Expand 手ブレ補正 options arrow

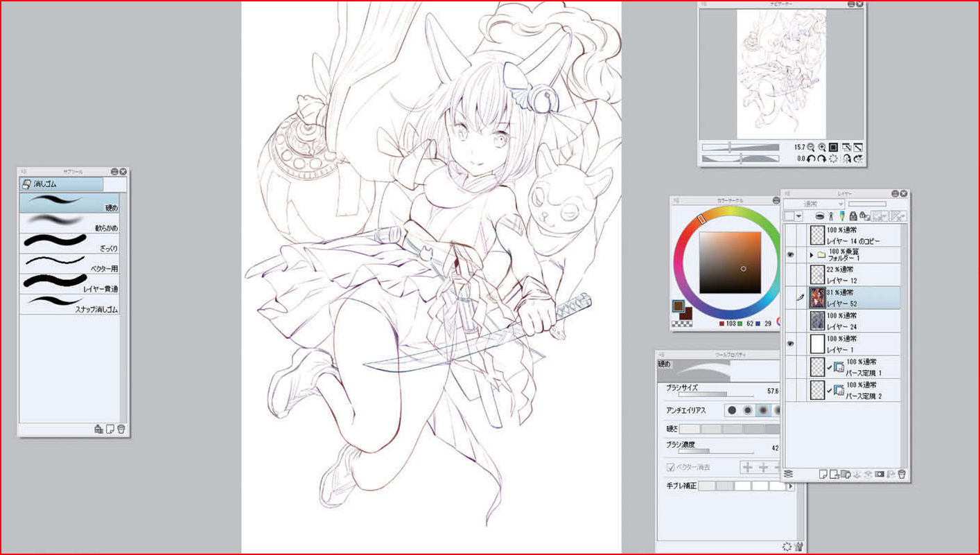coord(790,486)
